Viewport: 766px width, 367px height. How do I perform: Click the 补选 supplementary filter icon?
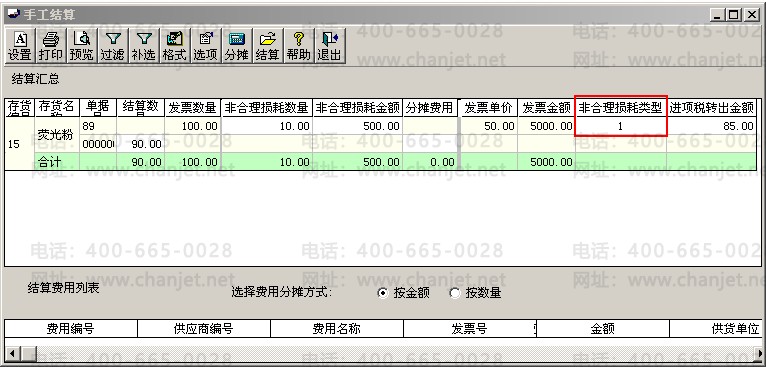(143, 46)
